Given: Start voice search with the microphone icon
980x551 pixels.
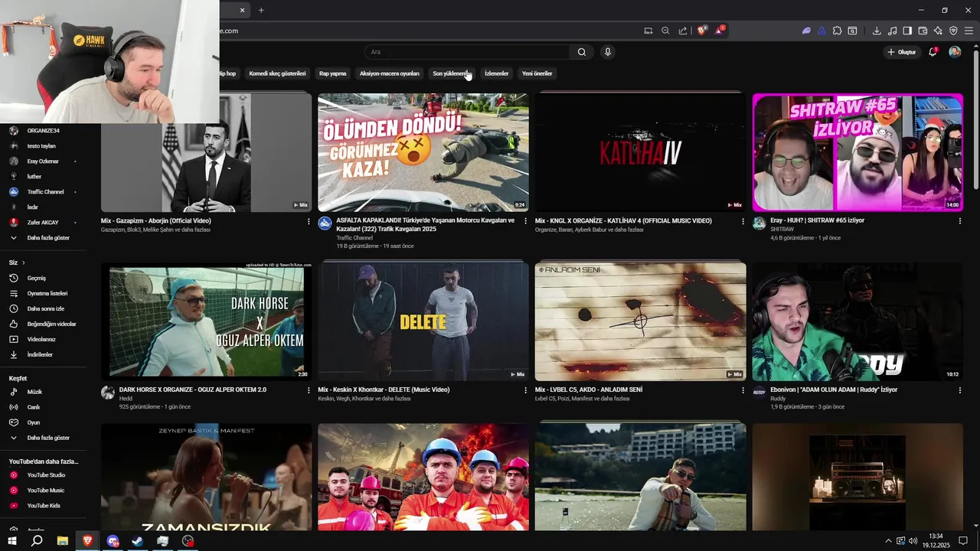Looking at the screenshot, I should [608, 52].
